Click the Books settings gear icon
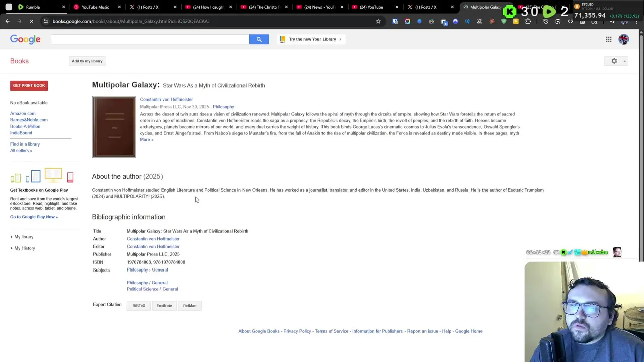Viewport: 644px width, 362px height. (614, 61)
